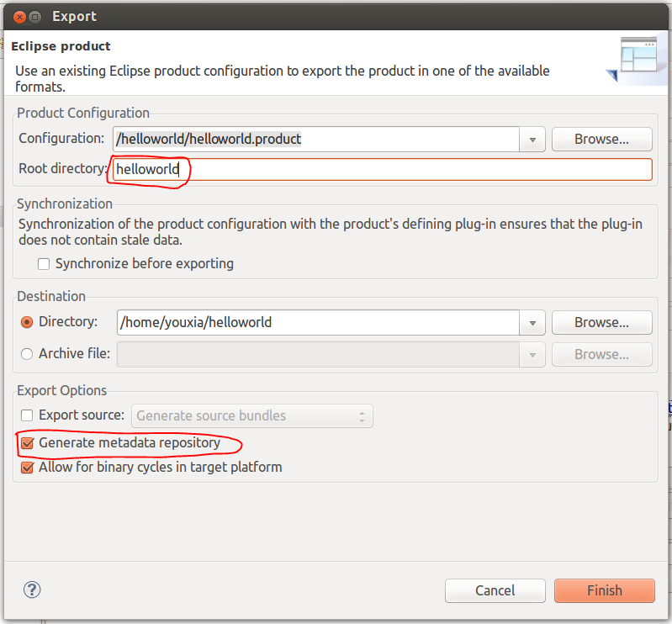Uncheck Allow for binary cycles option
This screenshot has height=624, width=672.
point(27,467)
